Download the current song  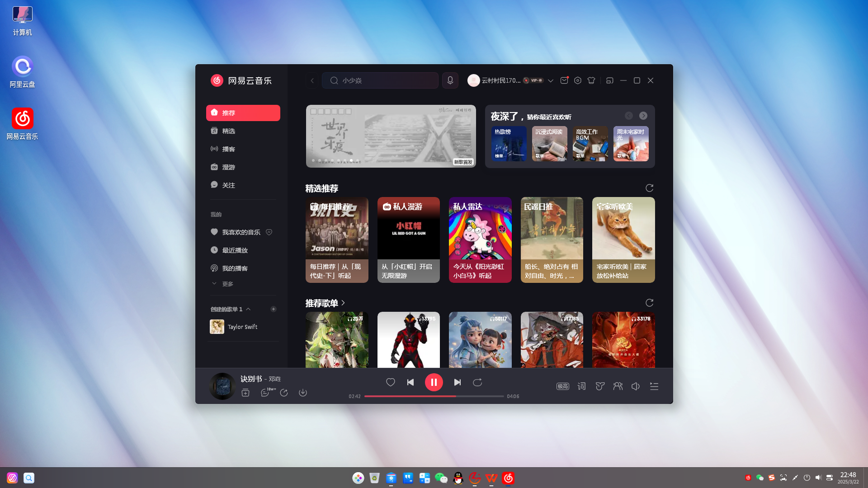coord(303,393)
